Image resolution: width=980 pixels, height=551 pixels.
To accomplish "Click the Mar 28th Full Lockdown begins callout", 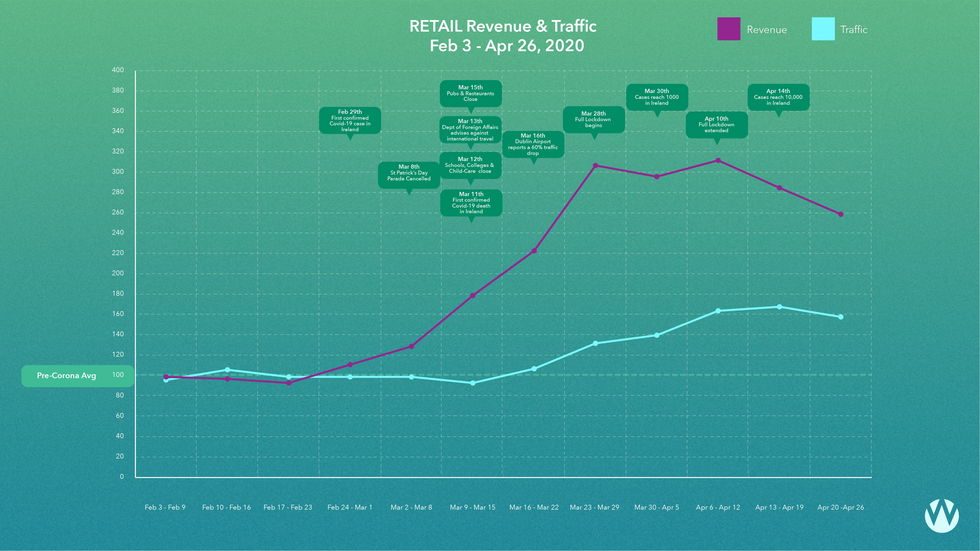I will pos(593,120).
